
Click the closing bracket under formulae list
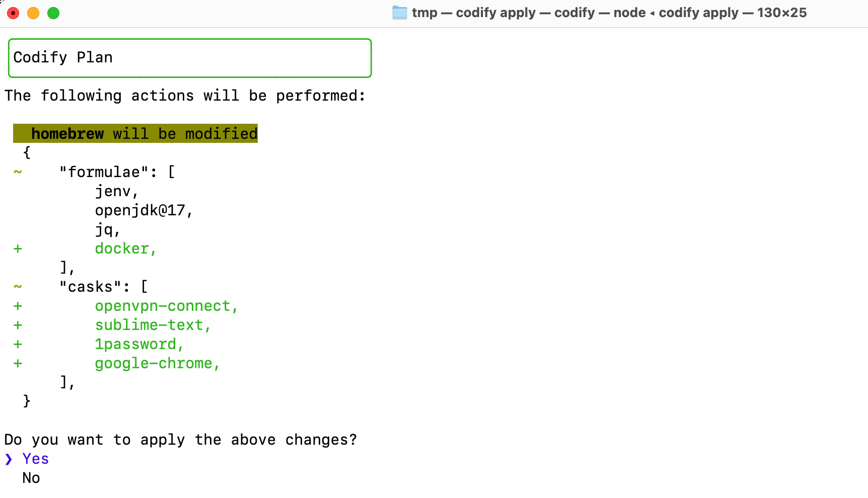63,268
